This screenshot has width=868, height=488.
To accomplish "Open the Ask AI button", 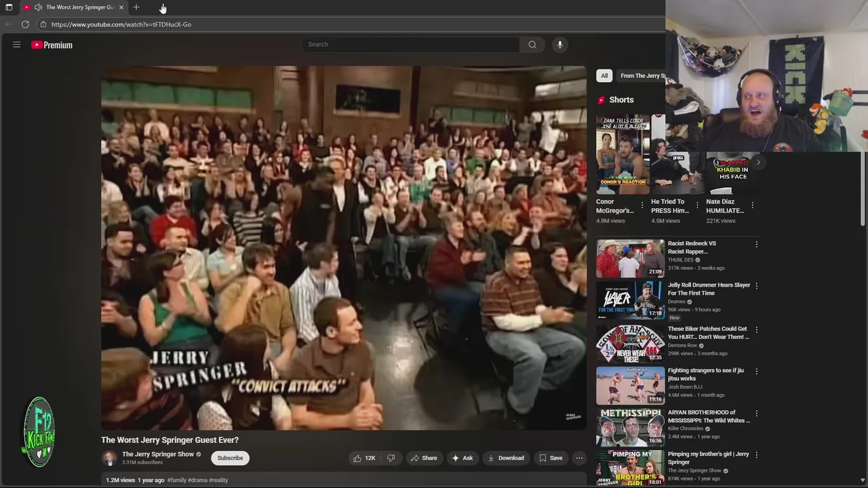I will pos(462,458).
